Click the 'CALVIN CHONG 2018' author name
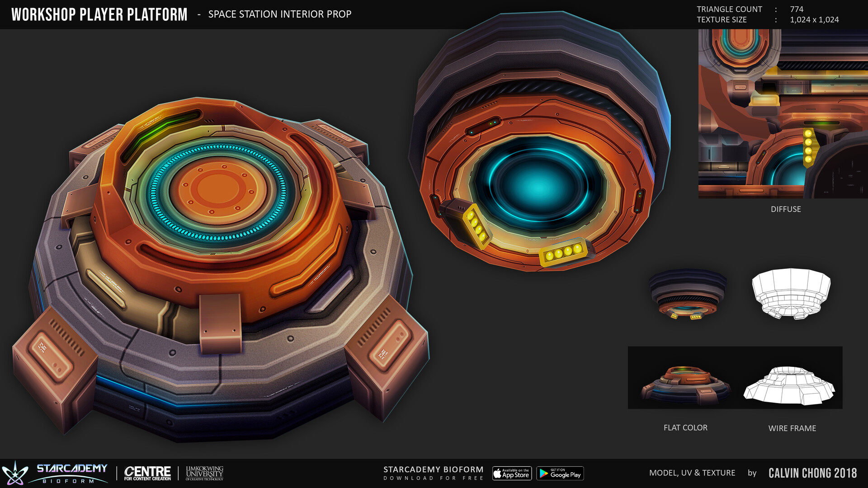868x488 pixels. click(x=813, y=473)
